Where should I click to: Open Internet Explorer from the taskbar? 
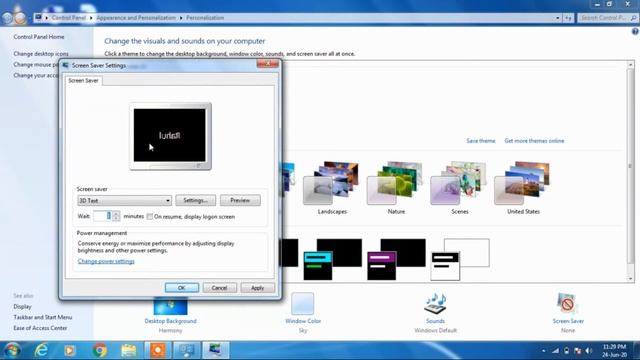[41, 350]
